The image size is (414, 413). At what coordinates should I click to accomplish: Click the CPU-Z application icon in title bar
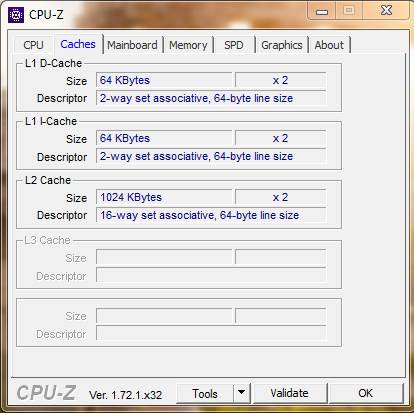tap(16, 15)
